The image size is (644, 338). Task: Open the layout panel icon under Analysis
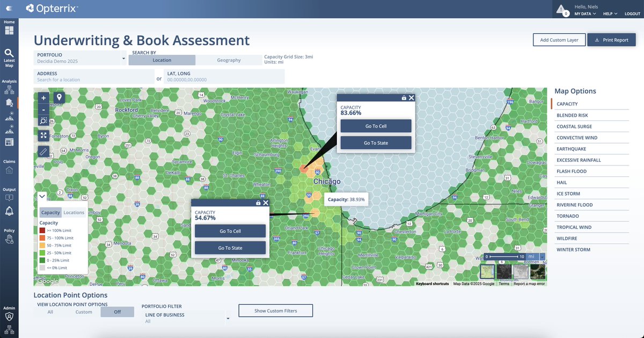[x=9, y=142]
